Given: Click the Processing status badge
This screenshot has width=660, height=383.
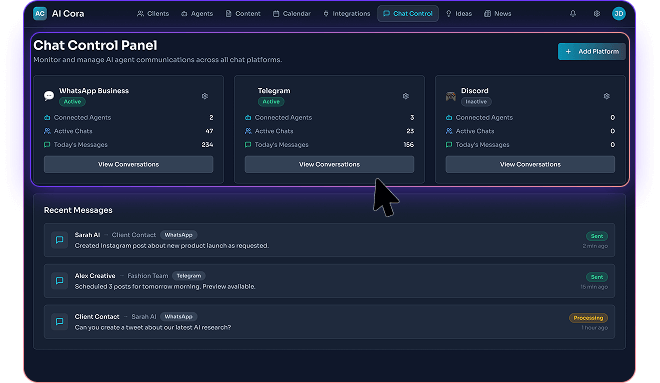Looking at the screenshot, I should coord(588,318).
